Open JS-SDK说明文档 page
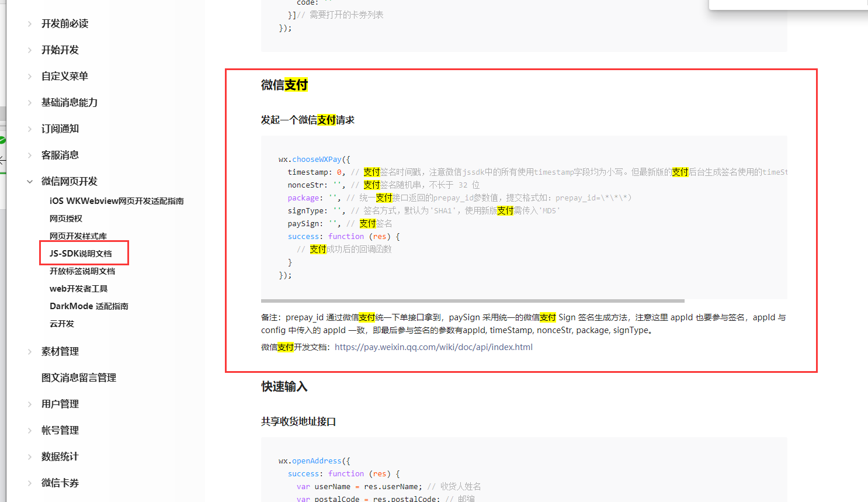This screenshot has width=868, height=502. coord(81,254)
